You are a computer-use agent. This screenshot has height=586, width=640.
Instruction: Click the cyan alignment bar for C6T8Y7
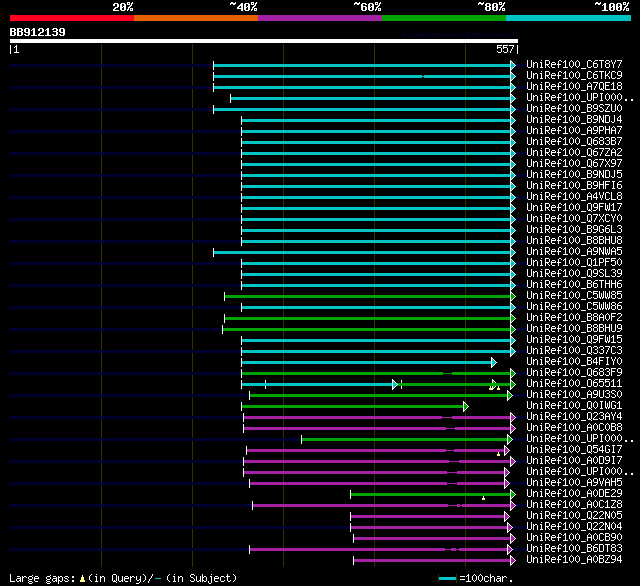click(x=362, y=65)
